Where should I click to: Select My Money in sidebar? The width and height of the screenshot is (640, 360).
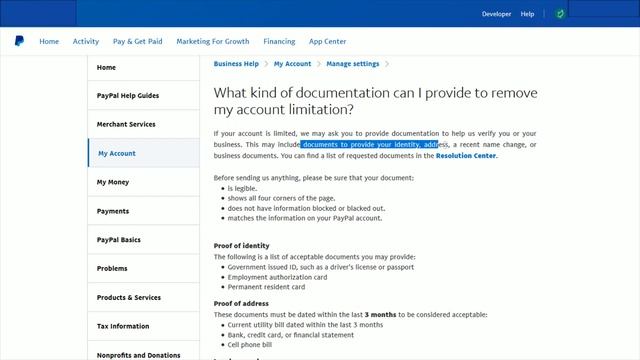tap(144, 182)
